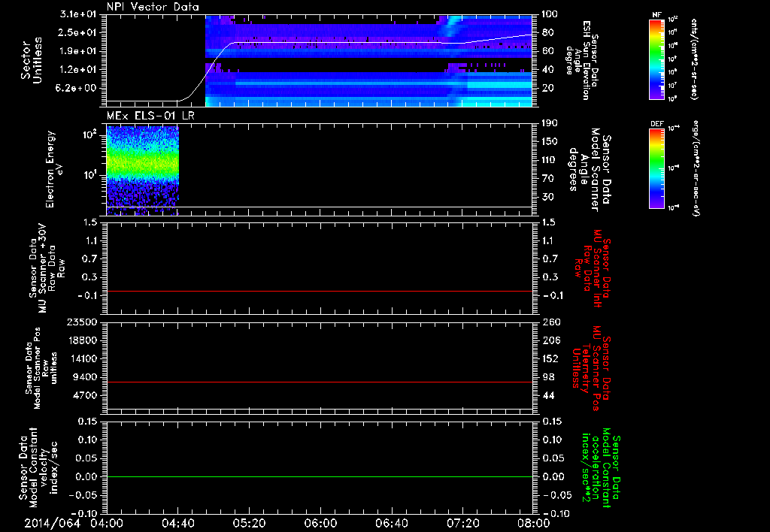770x532 pixels.
Task: Click the "98" telemetry tick label
Action: (547, 377)
